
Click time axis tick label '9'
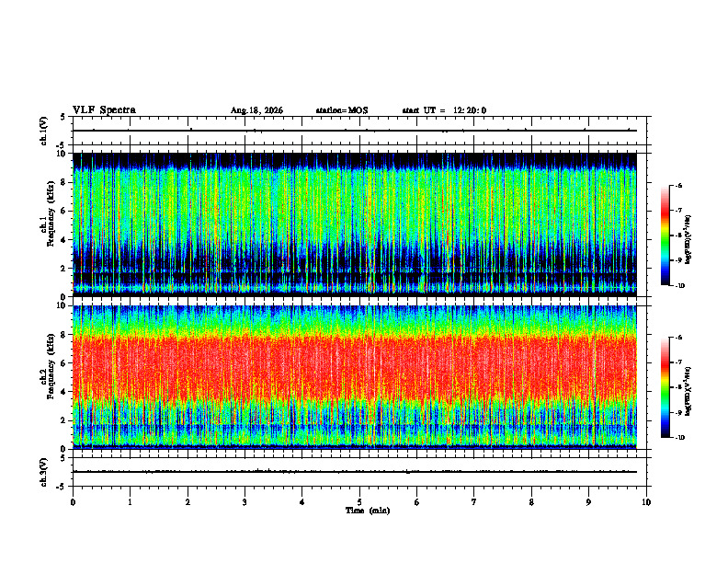click(588, 502)
